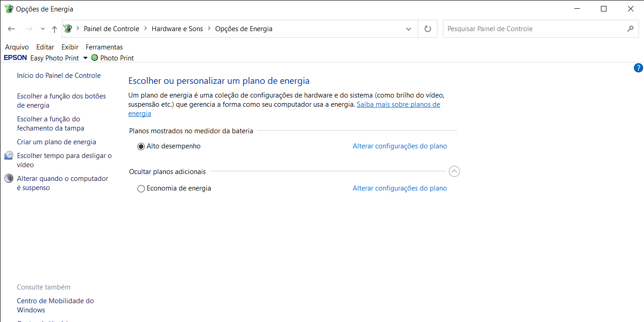This screenshot has width=644, height=322.
Task: Close the Opções de Energia window
Action: (x=631, y=9)
